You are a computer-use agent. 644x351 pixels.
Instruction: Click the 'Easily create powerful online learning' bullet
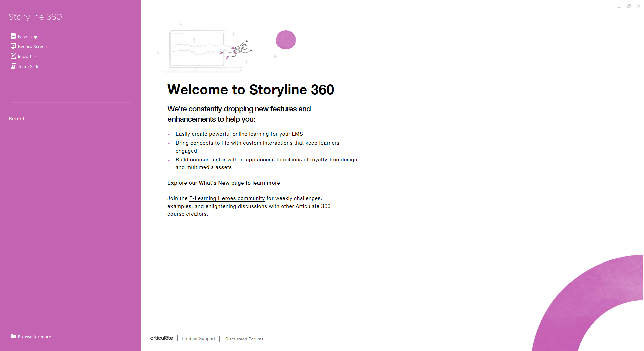[239, 134]
